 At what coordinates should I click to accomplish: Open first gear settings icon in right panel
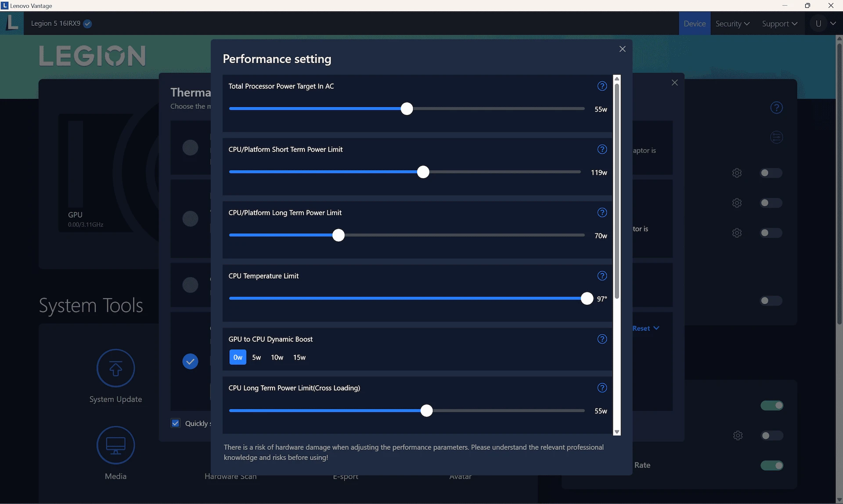coord(737,173)
